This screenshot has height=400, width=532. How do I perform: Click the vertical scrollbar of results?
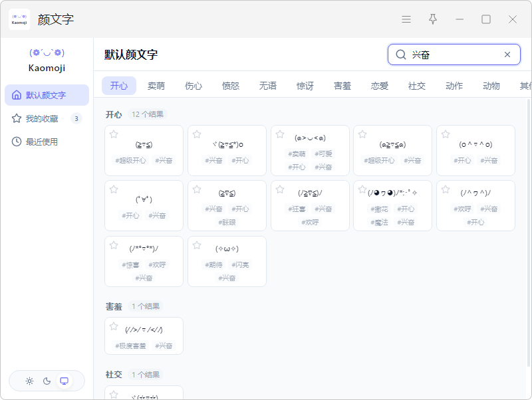[x=529, y=232]
